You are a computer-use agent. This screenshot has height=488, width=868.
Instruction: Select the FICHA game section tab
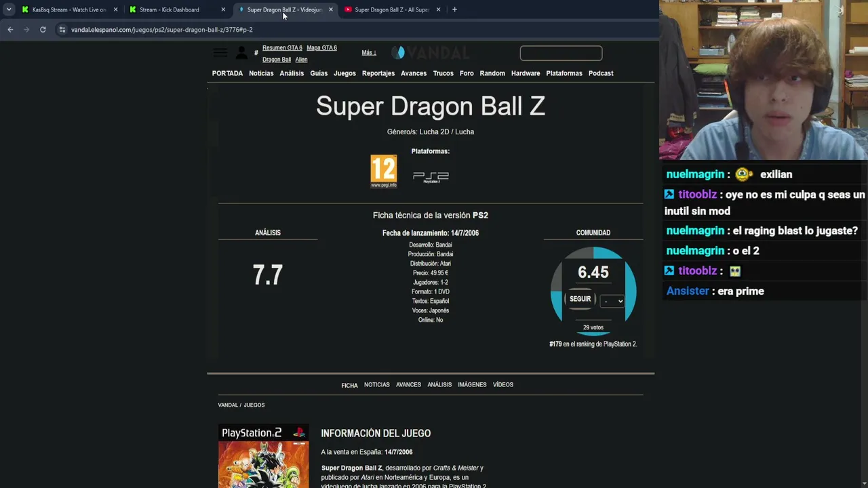click(349, 385)
